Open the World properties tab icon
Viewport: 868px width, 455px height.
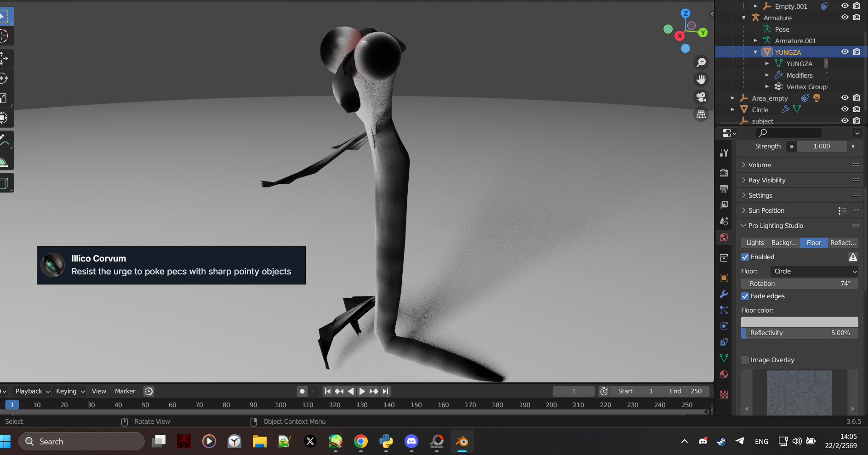[724, 238]
